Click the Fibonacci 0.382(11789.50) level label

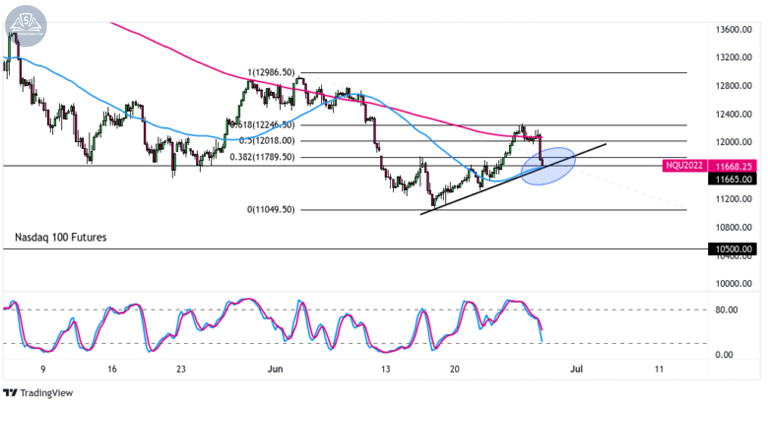[x=262, y=157]
